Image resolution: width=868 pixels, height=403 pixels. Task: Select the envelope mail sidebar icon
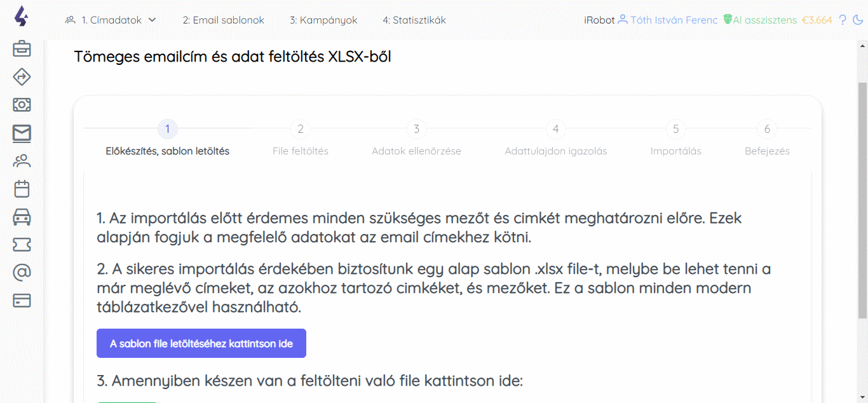click(22, 133)
